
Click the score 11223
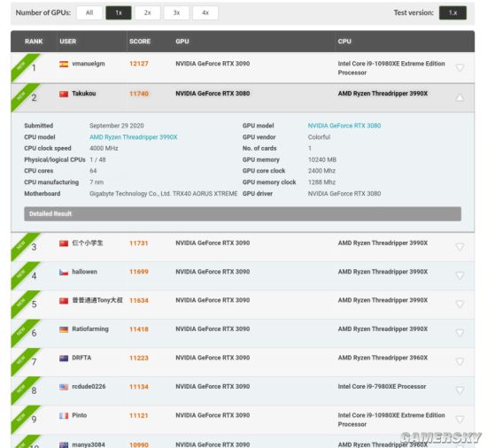(139, 358)
